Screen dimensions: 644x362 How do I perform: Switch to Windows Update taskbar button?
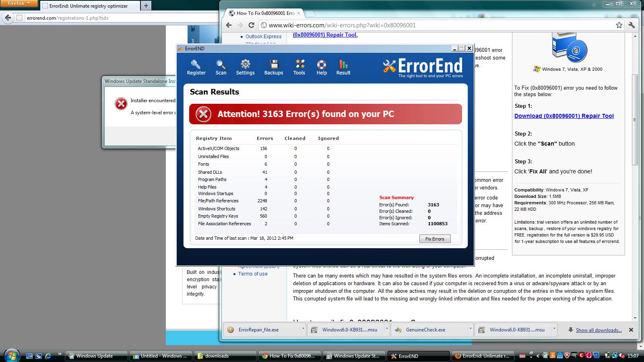click(x=97, y=356)
